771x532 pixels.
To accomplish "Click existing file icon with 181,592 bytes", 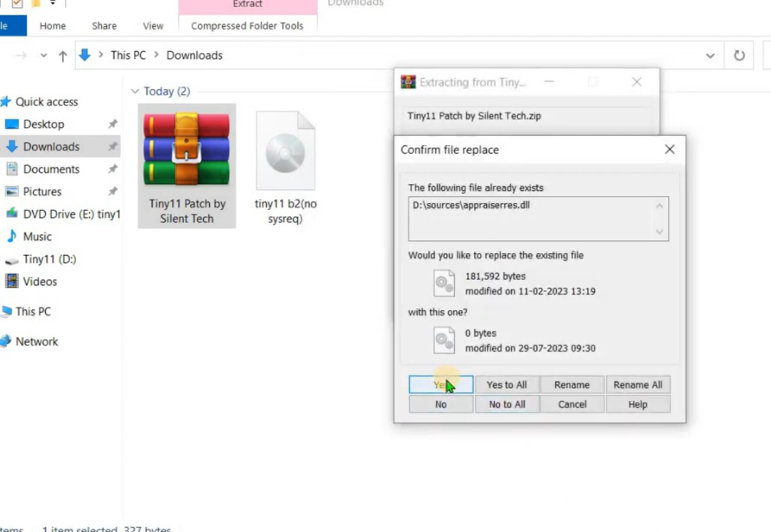I will click(x=444, y=283).
